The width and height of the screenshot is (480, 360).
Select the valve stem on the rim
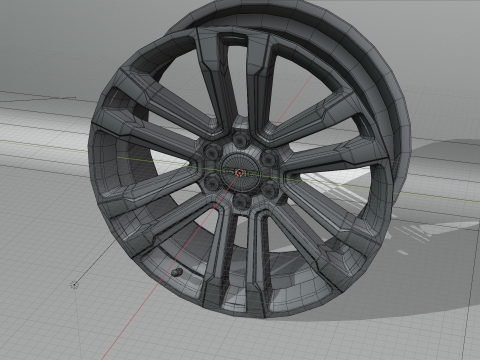(x=177, y=272)
